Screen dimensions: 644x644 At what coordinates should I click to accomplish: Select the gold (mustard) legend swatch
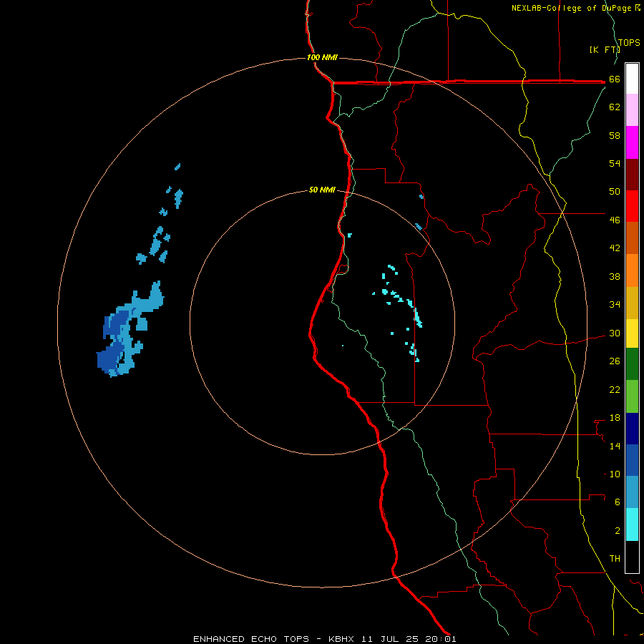632,303
